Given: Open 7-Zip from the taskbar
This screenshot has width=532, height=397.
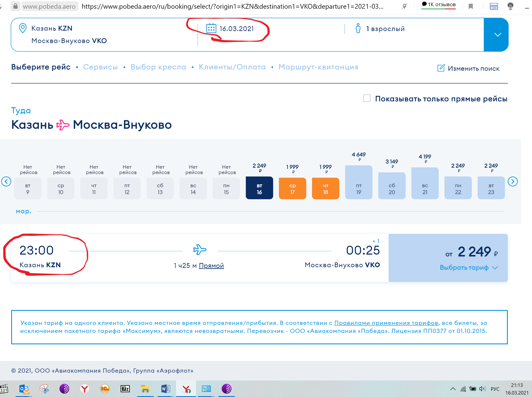Looking at the screenshot, I should click(125, 389).
